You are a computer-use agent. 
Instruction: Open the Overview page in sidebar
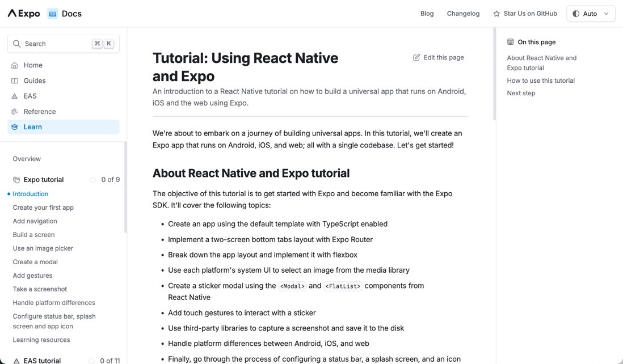[x=27, y=159]
